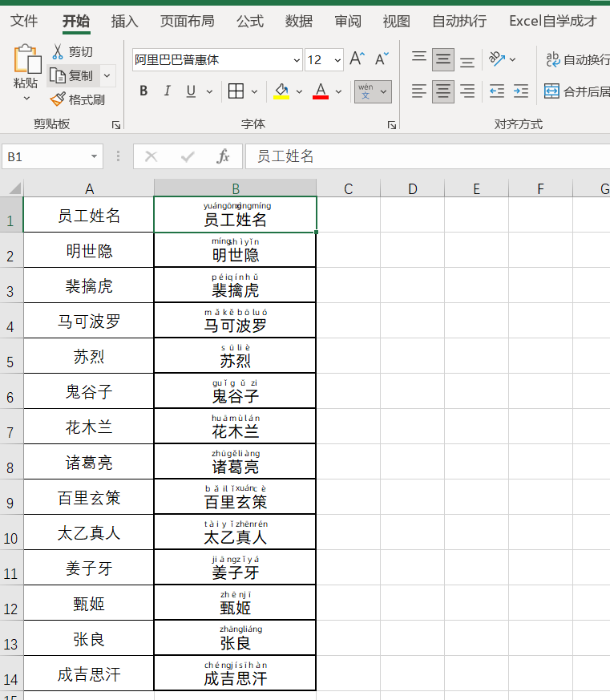The width and height of the screenshot is (610, 700).
Task: Toggle Underline formatting
Action: pos(191,91)
